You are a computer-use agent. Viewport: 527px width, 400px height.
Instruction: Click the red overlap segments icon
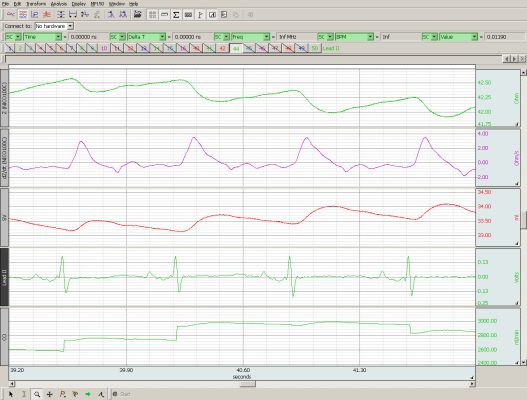point(47,14)
